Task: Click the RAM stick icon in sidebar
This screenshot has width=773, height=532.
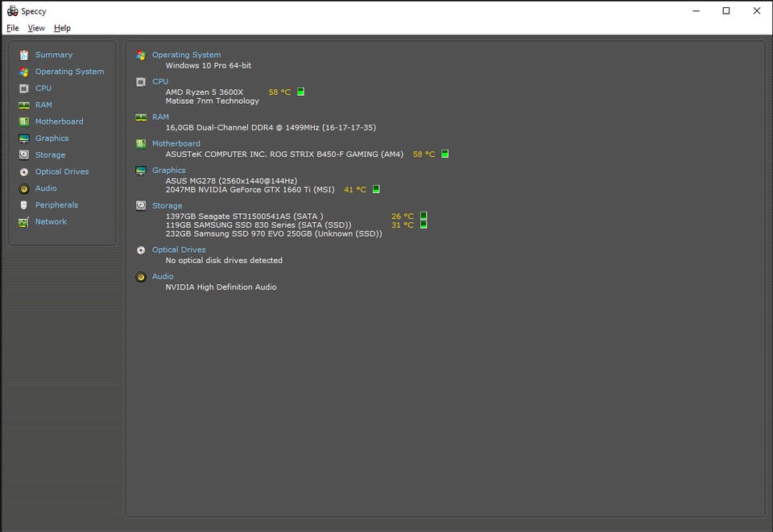Action: point(23,105)
